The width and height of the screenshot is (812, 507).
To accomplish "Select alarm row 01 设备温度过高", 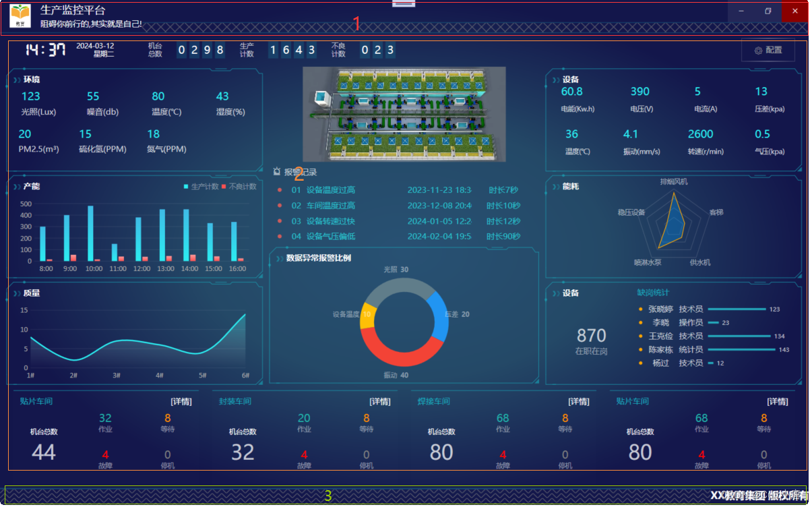I will click(398, 190).
